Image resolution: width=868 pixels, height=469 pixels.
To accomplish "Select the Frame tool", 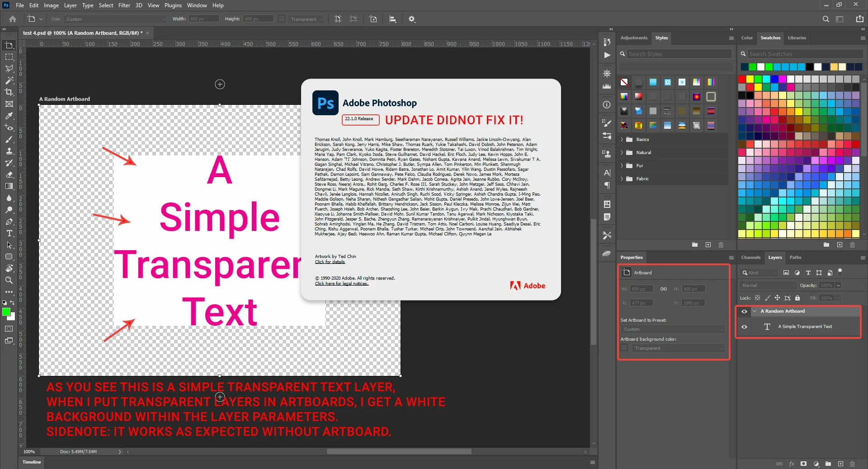I will coord(9,104).
